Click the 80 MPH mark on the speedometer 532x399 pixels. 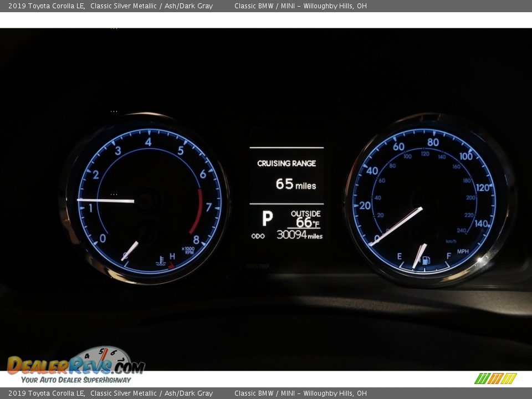[433, 142]
